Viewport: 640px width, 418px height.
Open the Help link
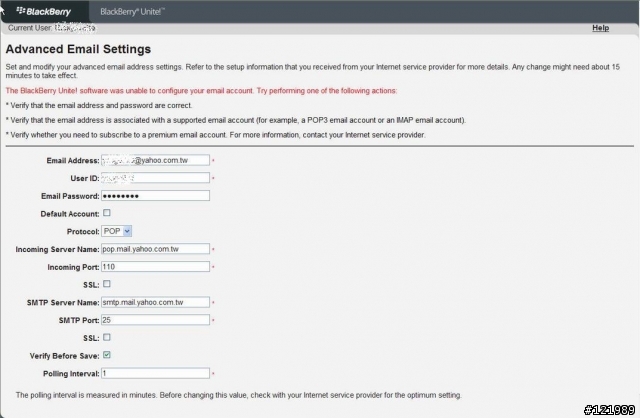(x=600, y=28)
